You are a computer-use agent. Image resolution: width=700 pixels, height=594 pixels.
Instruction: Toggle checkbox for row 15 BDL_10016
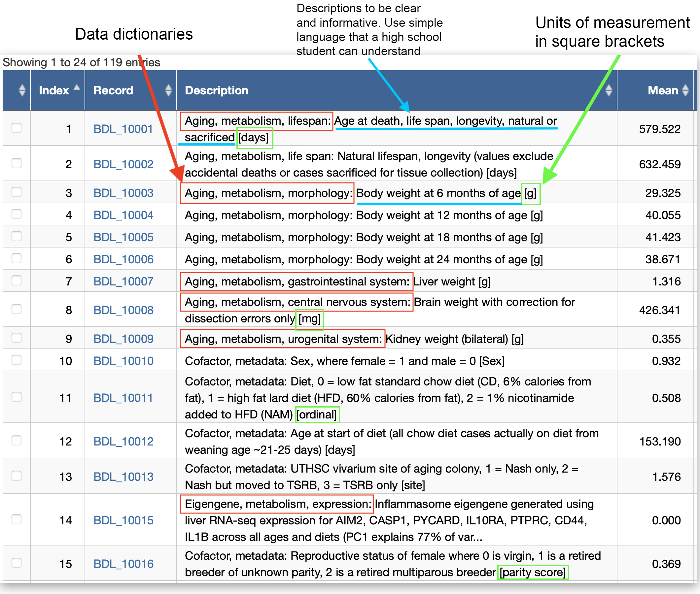point(17,563)
